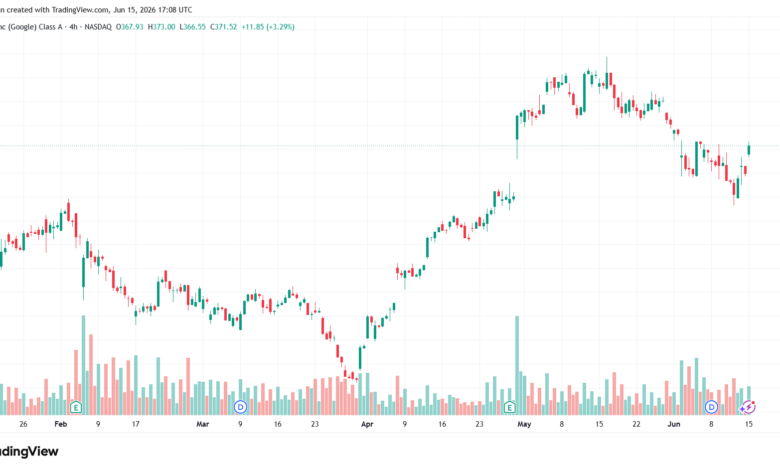
Task: Click the TradingView.com header text
Action: 80,9
